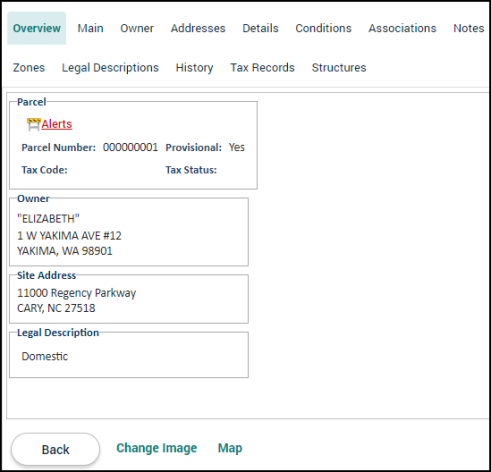Click the Provisional label
Screen dimensions: 491x472
[194, 147]
